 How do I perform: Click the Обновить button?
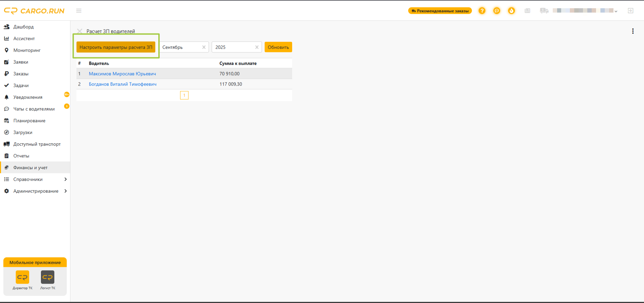[x=278, y=47]
